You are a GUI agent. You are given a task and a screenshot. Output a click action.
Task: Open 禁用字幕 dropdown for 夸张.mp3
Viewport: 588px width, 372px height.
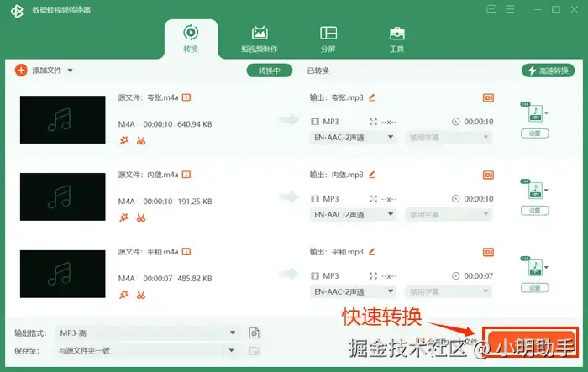448,138
